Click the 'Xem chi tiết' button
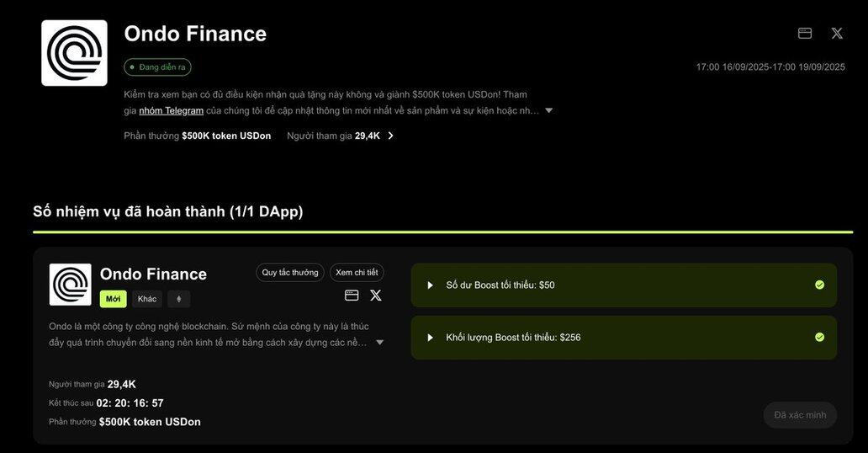The width and height of the screenshot is (868, 453). pyautogui.click(x=357, y=272)
